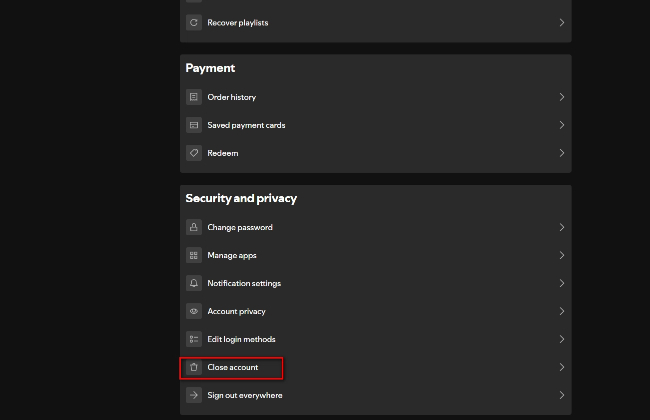This screenshot has width=650, height=420.
Task: Click the Recover playlists refresh icon
Action: point(194,23)
